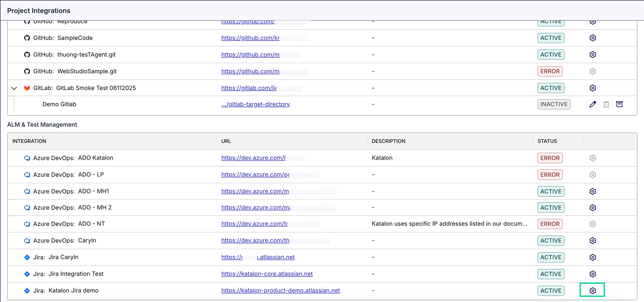Click GitLab fox logo icon
Image resolution: width=644 pixels, height=302 pixels.
[x=27, y=88]
